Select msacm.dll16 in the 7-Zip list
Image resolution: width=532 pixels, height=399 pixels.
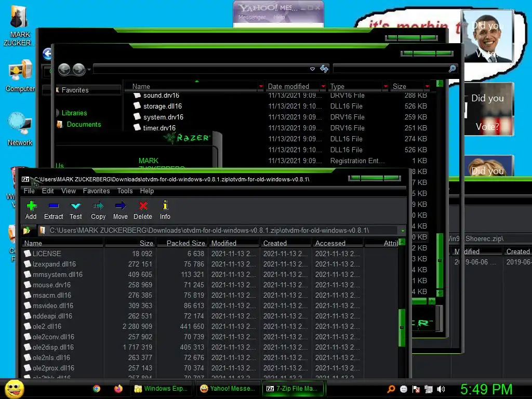coord(48,295)
